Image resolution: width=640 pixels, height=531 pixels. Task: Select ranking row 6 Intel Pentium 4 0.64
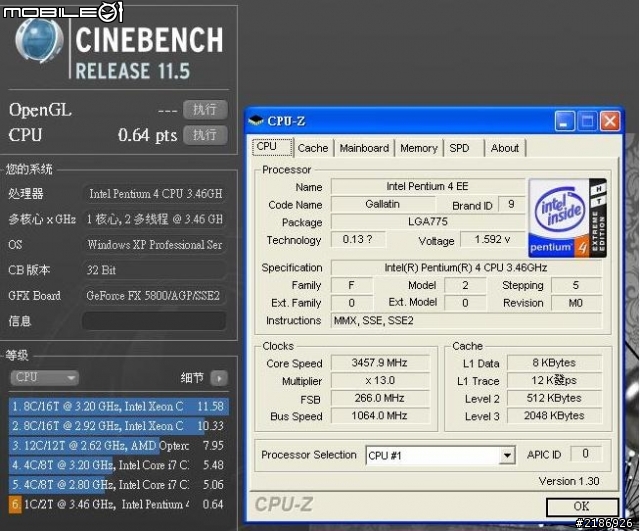(x=118, y=504)
